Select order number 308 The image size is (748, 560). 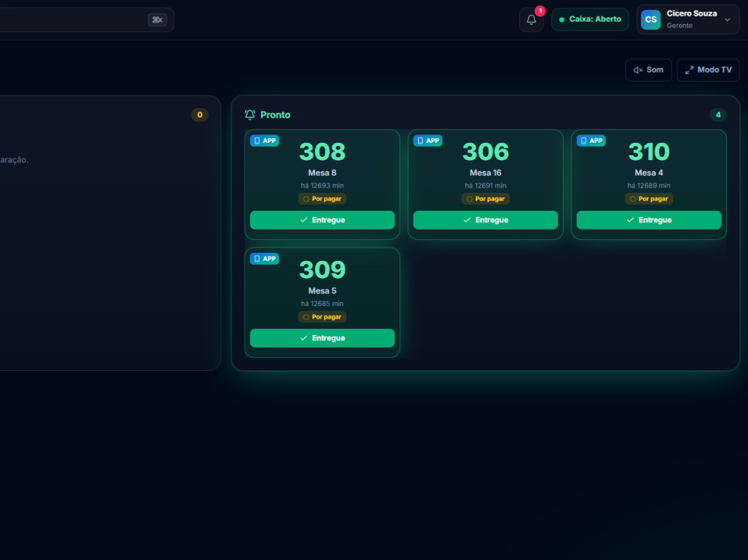click(x=322, y=153)
